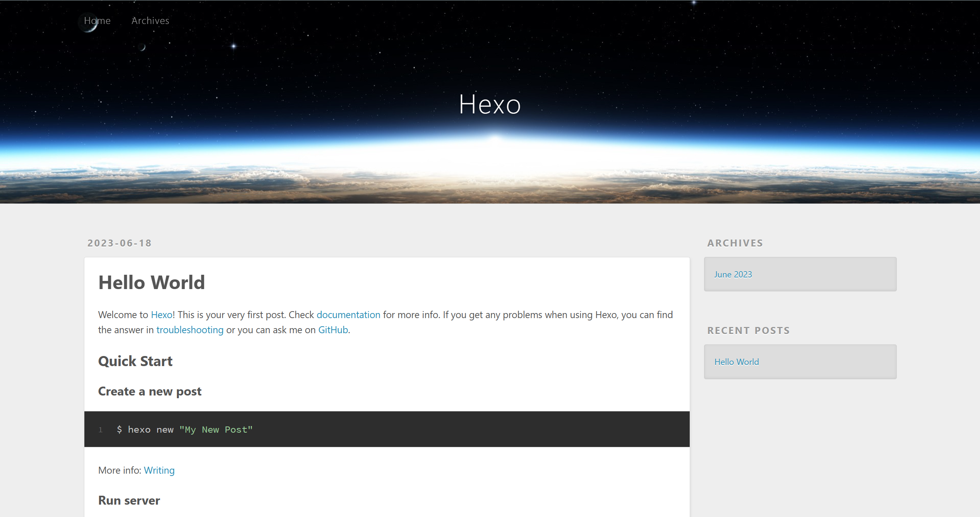Follow the Hexo link in welcome text
This screenshot has height=517, width=980.
[161, 315]
